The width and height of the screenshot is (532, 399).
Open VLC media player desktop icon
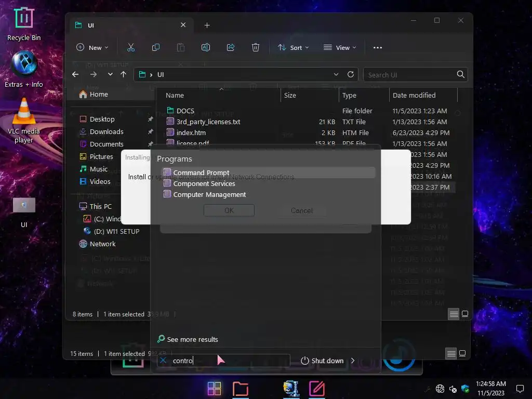coord(24,121)
